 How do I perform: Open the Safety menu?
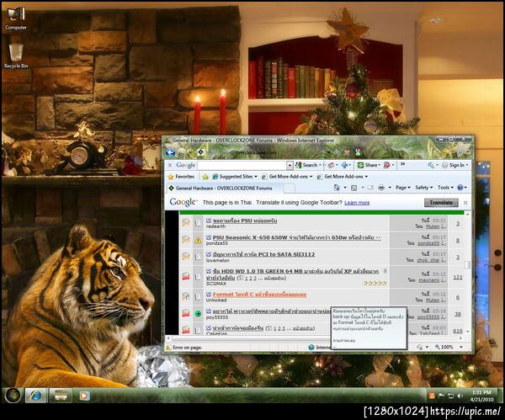pyautogui.click(x=423, y=188)
